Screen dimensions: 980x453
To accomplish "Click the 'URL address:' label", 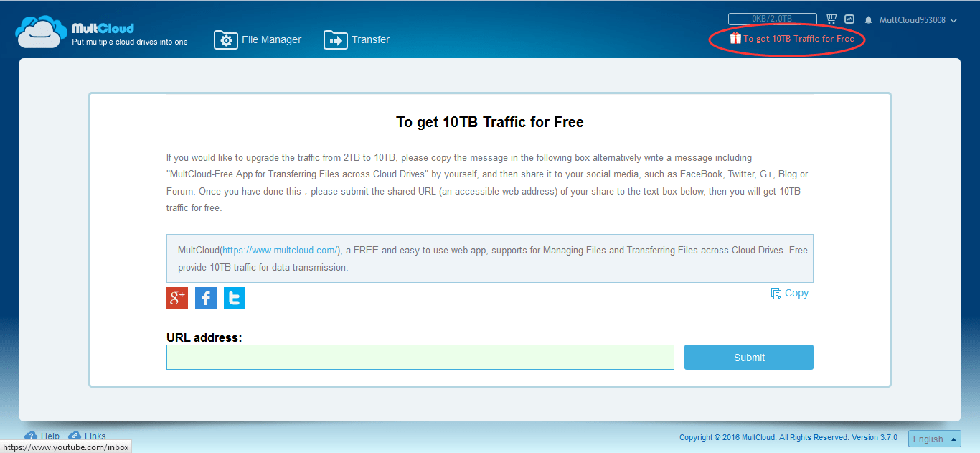I will coord(204,337).
